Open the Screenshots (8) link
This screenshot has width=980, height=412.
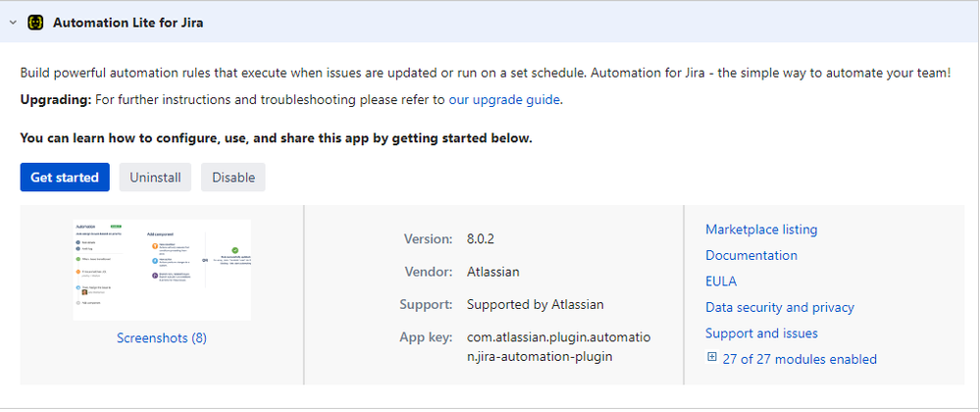162,338
